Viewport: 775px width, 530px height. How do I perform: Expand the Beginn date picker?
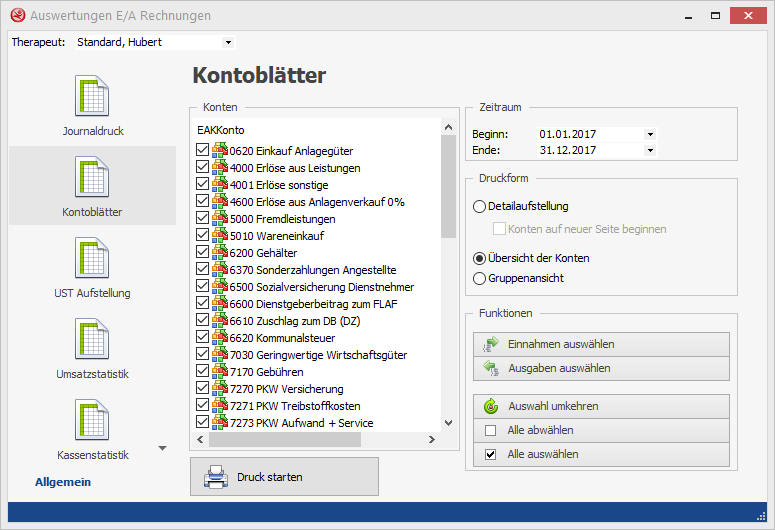click(x=650, y=134)
